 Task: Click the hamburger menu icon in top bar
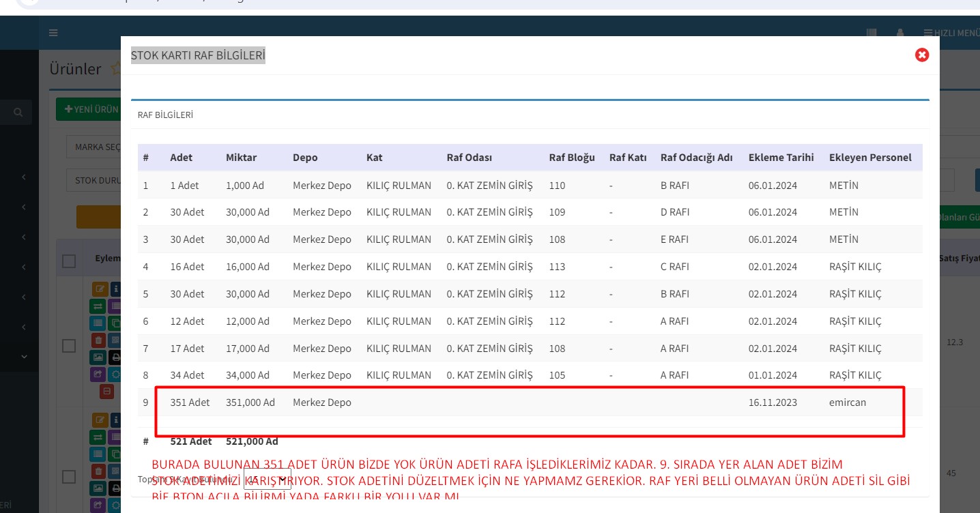point(53,33)
